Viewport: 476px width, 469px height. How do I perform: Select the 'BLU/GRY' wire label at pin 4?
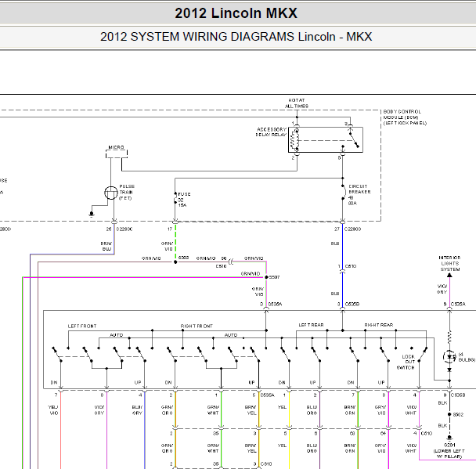coord(137,410)
